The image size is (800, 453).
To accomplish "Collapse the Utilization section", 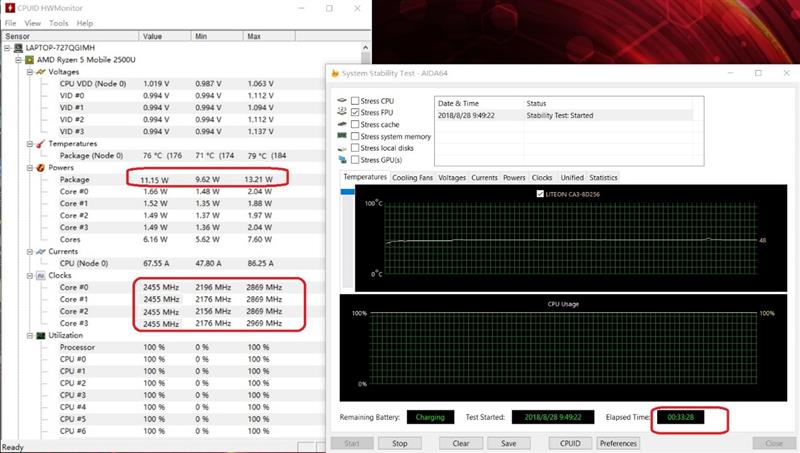I will (x=30, y=336).
